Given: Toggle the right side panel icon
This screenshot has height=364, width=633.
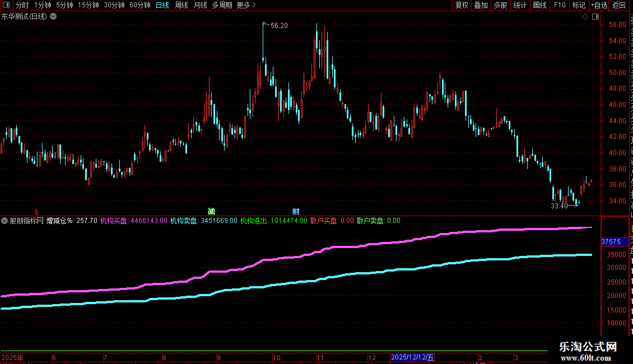Looking at the screenshot, I should [595, 17].
